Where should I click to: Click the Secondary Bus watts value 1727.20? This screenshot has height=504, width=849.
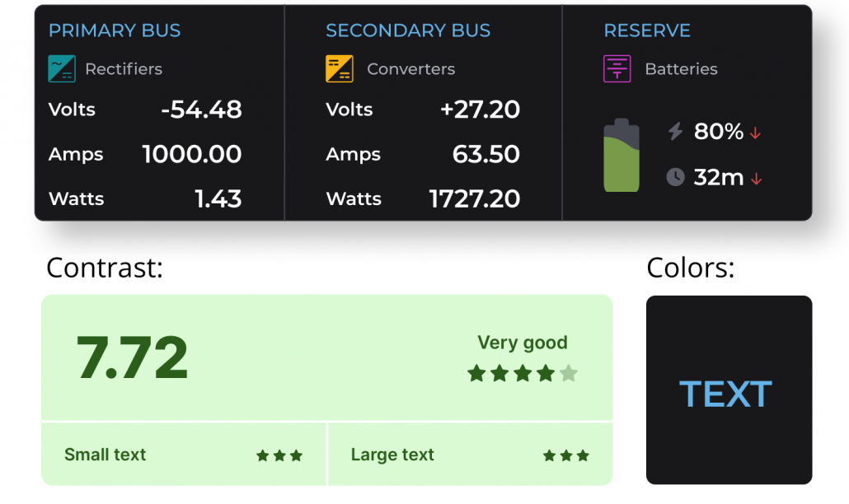[x=474, y=199]
